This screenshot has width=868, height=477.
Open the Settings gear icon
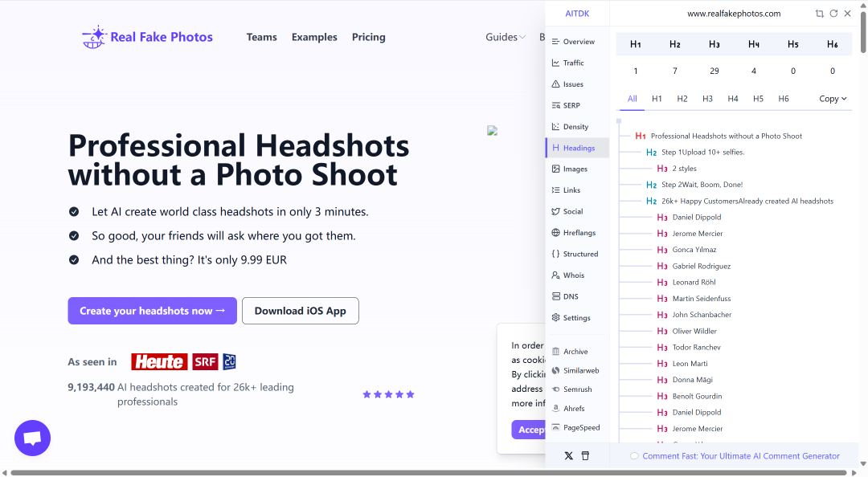point(556,318)
